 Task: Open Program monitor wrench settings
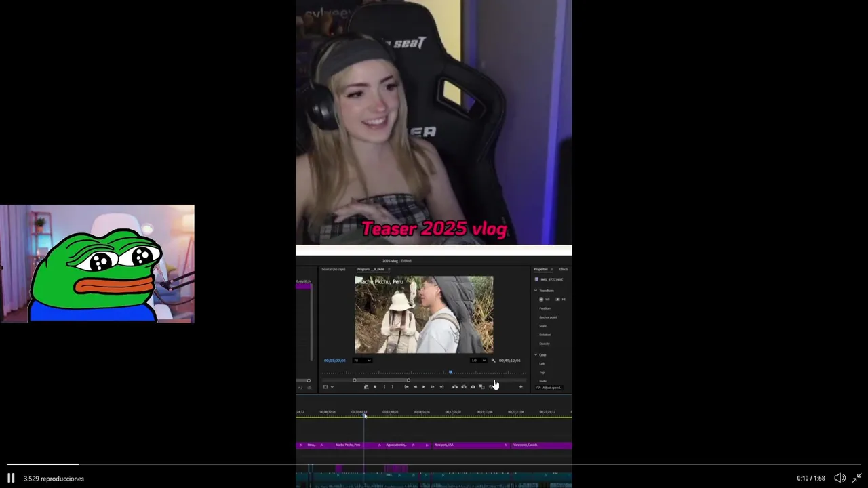click(493, 361)
